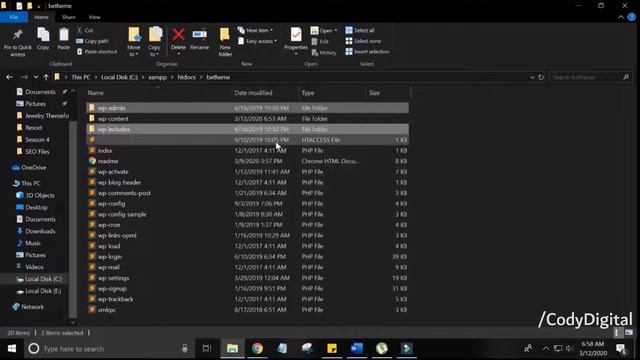The height and width of the screenshot is (360, 640).
Task: Show file History
Action: (x=324, y=52)
